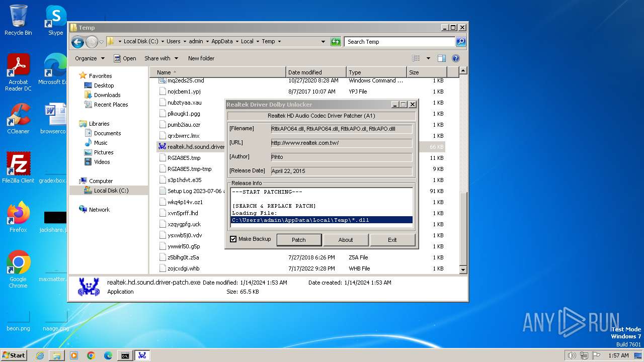Viewport: 644px width, 362px height.
Task: Check the Make Backup checkbox
Action: point(233,239)
